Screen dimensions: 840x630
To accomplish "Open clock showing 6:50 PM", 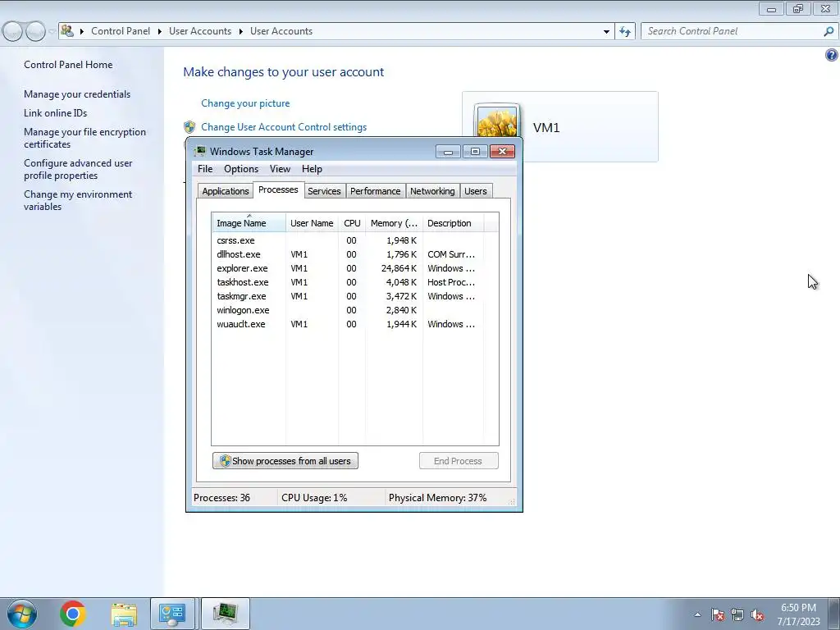I will [x=798, y=614].
